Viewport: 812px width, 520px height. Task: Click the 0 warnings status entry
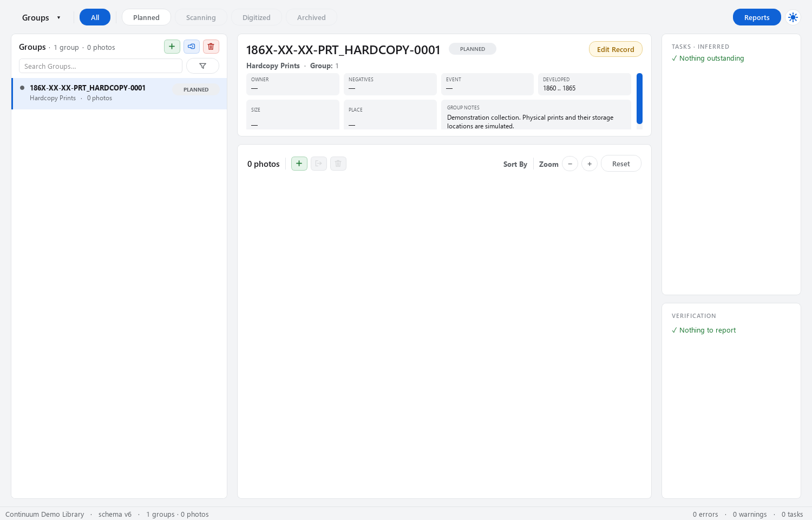[750, 514]
